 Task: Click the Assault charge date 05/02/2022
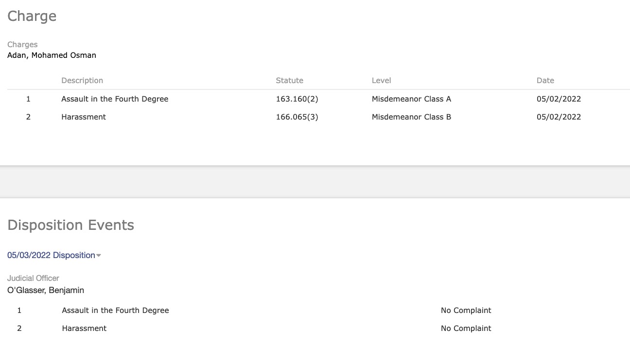[559, 99]
